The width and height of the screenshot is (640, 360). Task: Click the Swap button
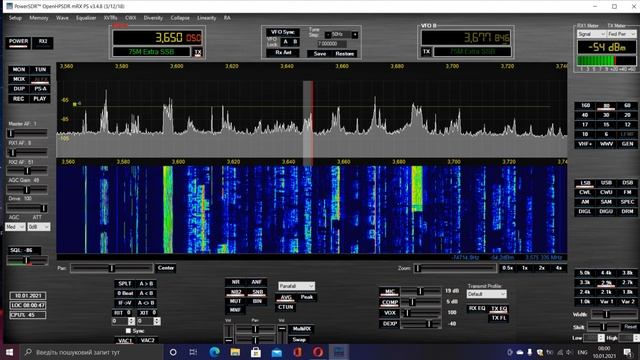tap(299, 339)
